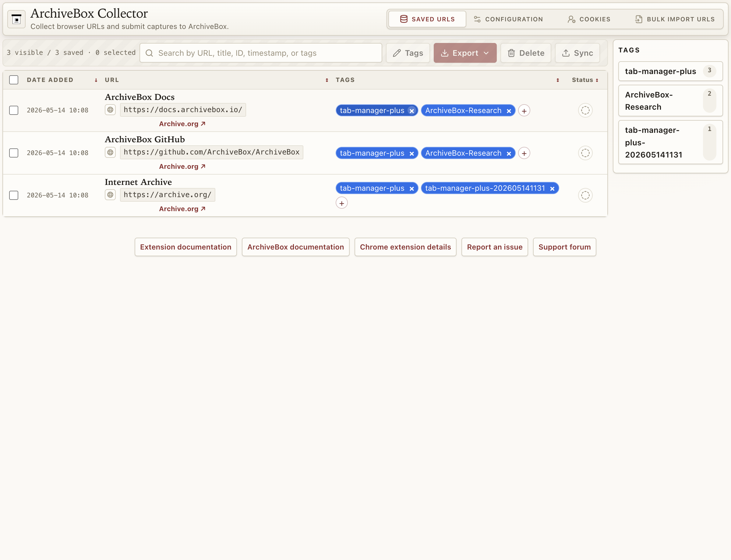Click the Delete button
Viewport: 731px width, 560px height.
pos(525,53)
